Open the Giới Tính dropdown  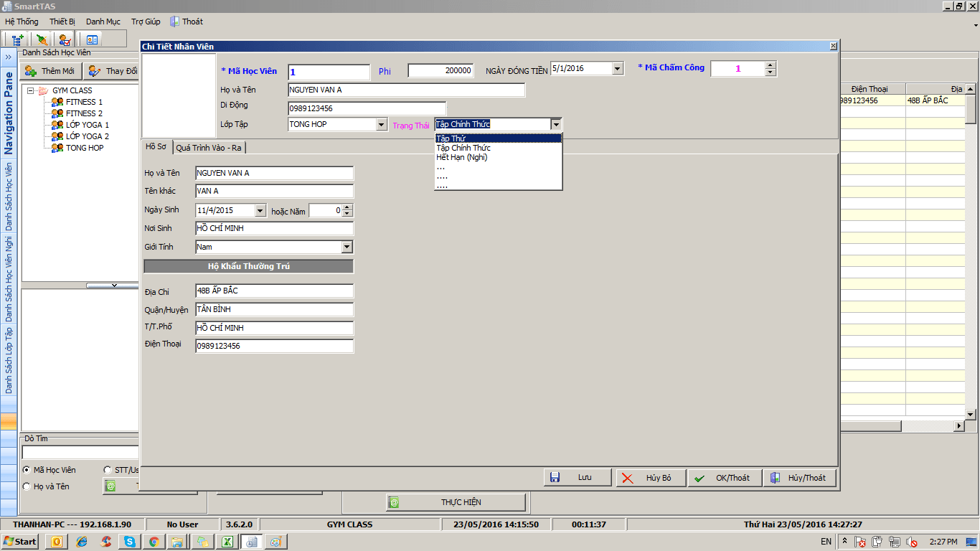click(x=347, y=247)
